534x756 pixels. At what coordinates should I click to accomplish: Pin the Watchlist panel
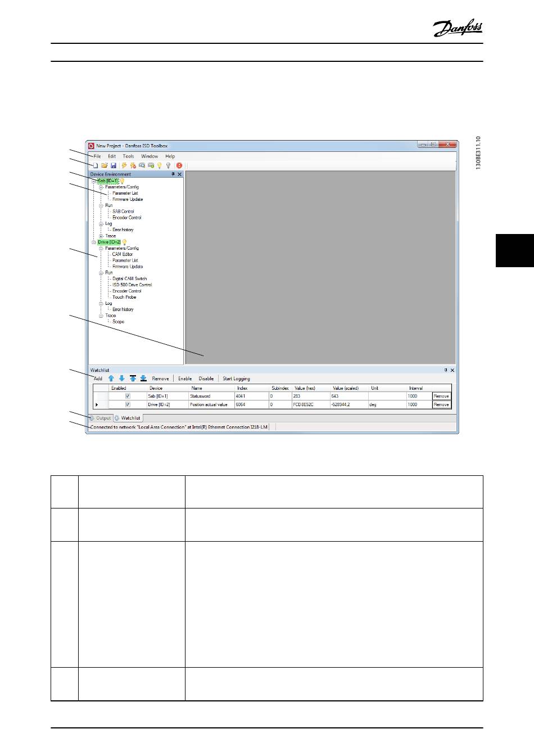[446, 370]
